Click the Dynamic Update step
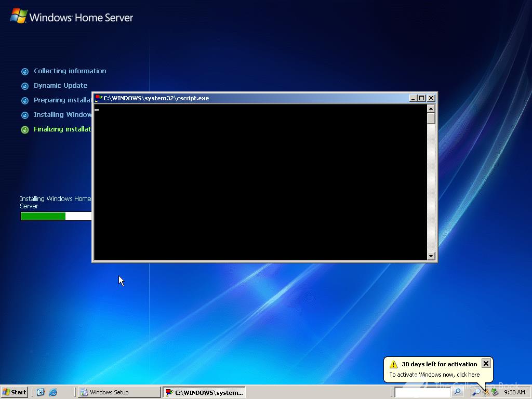This screenshot has height=399, width=532. click(x=54, y=86)
